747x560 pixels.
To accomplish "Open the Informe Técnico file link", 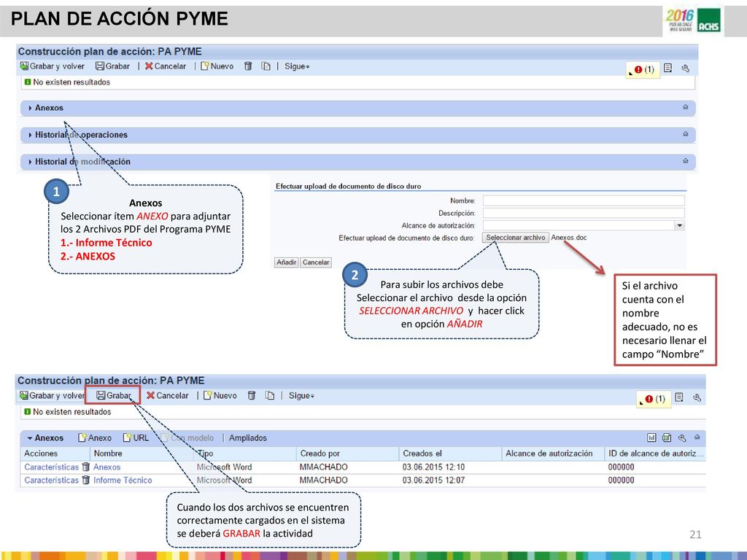I will coord(123,481).
